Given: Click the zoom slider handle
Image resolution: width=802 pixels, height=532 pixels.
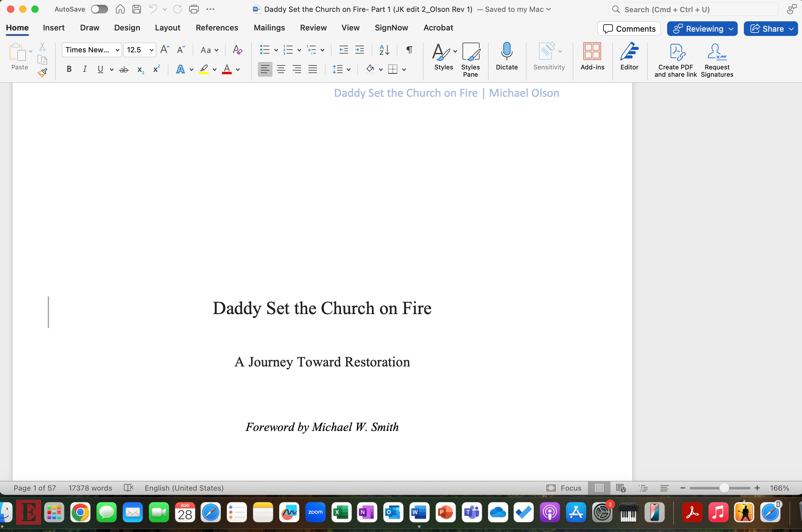Looking at the screenshot, I should pos(724,488).
